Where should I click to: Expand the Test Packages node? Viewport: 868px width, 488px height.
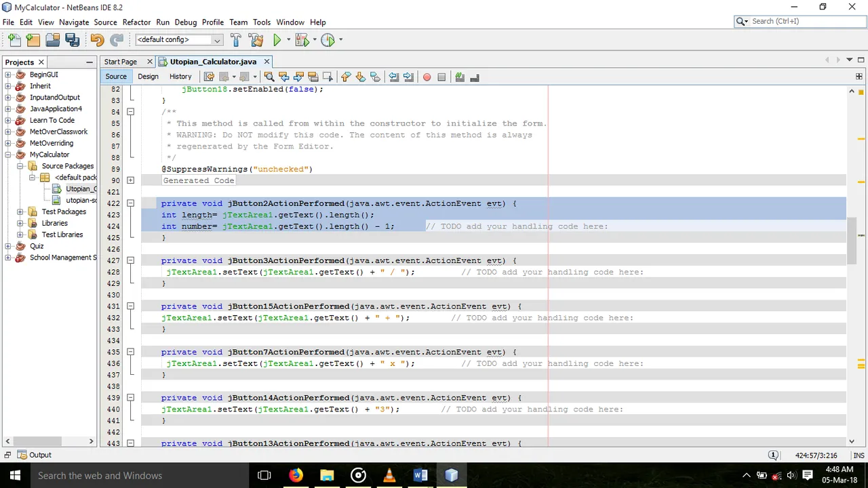coord(20,211)
